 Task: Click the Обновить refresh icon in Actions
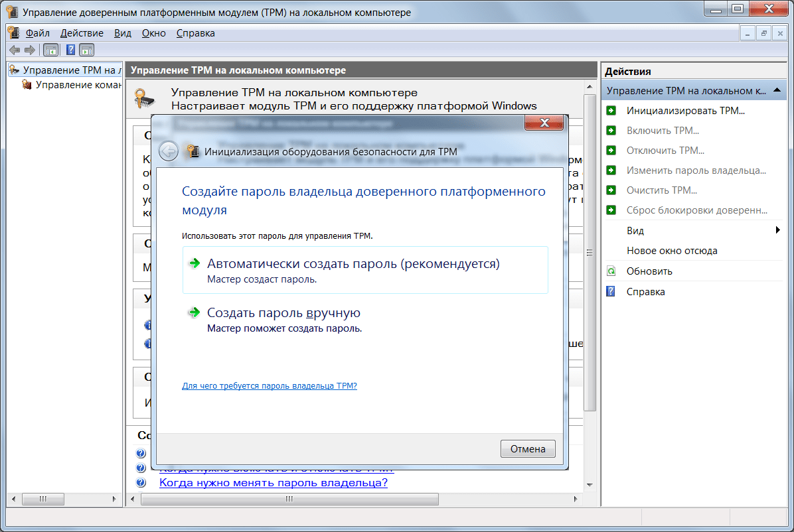pos(611,271)
